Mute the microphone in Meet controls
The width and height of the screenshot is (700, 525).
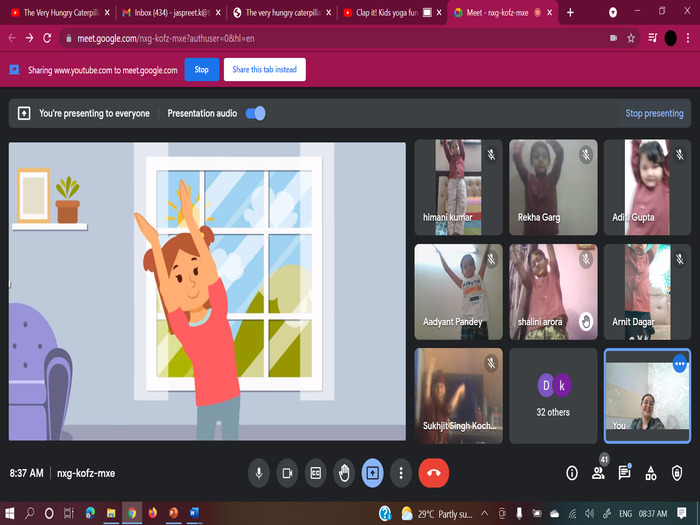(259, 473)
